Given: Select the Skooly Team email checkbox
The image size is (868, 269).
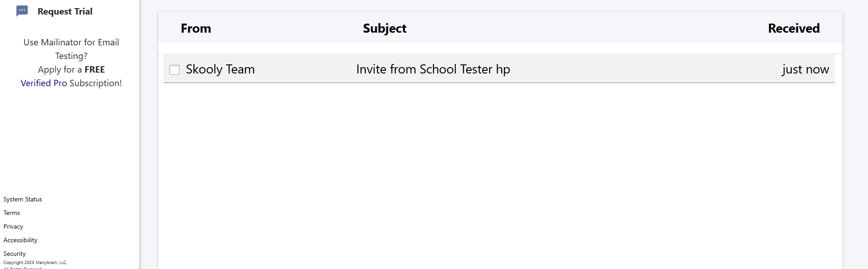Looking at the screenshot, I should coord(175,69).
